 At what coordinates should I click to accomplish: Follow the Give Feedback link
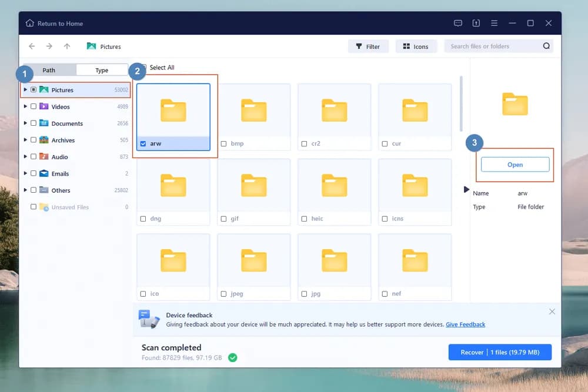(x=465, y=324)
